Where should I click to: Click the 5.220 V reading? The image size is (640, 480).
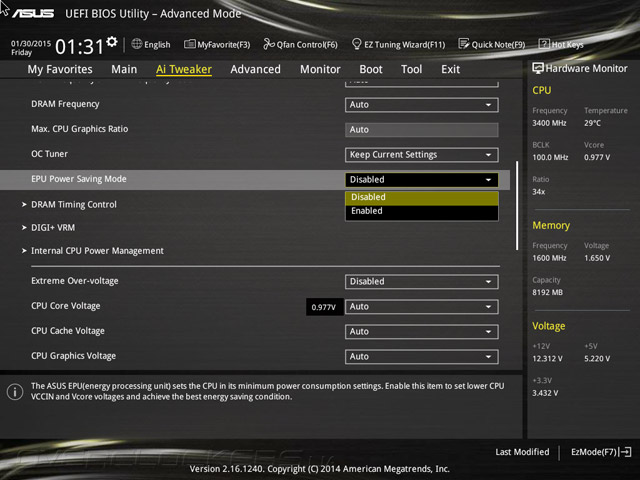[x=597, y=359]
